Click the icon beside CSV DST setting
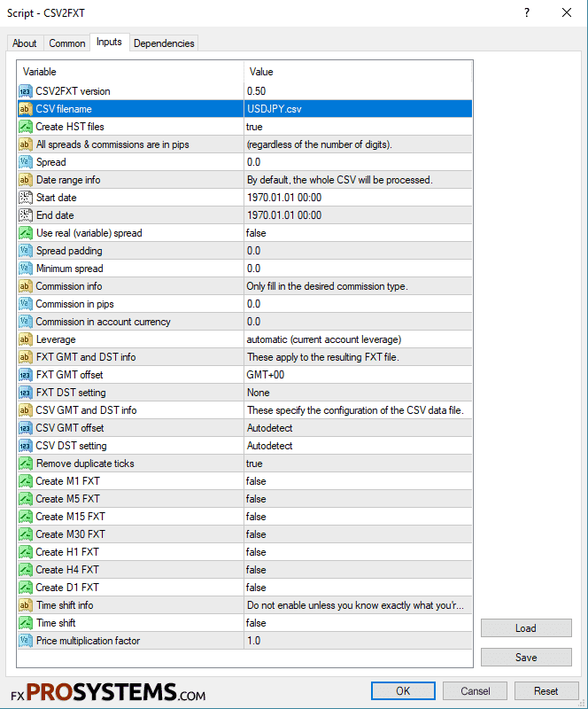588x709 pixels. pos(26,446)
